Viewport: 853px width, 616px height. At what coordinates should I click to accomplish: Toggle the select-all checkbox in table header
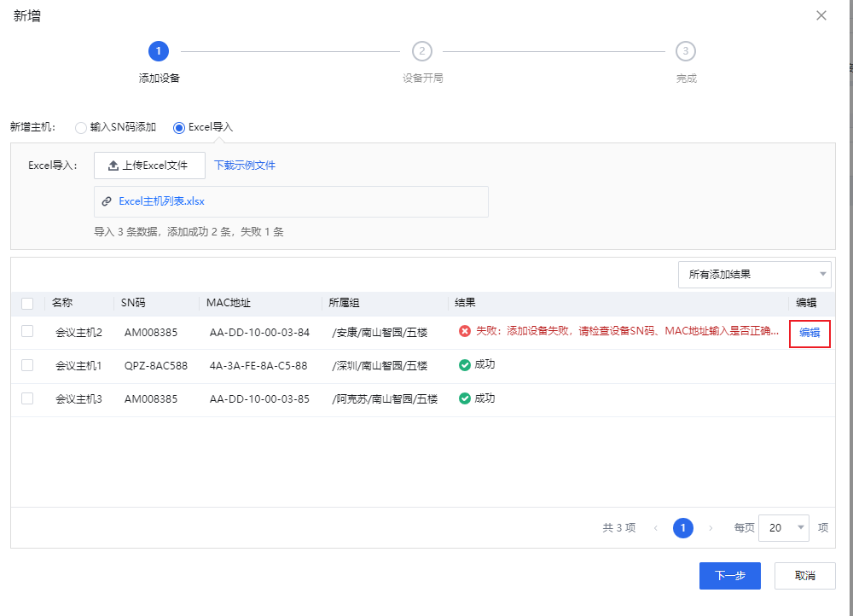(27, 303)
